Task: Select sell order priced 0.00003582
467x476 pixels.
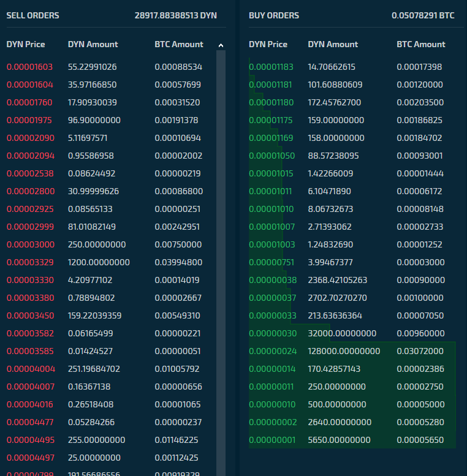Action: pyautogui.click(x=112, y=333)
